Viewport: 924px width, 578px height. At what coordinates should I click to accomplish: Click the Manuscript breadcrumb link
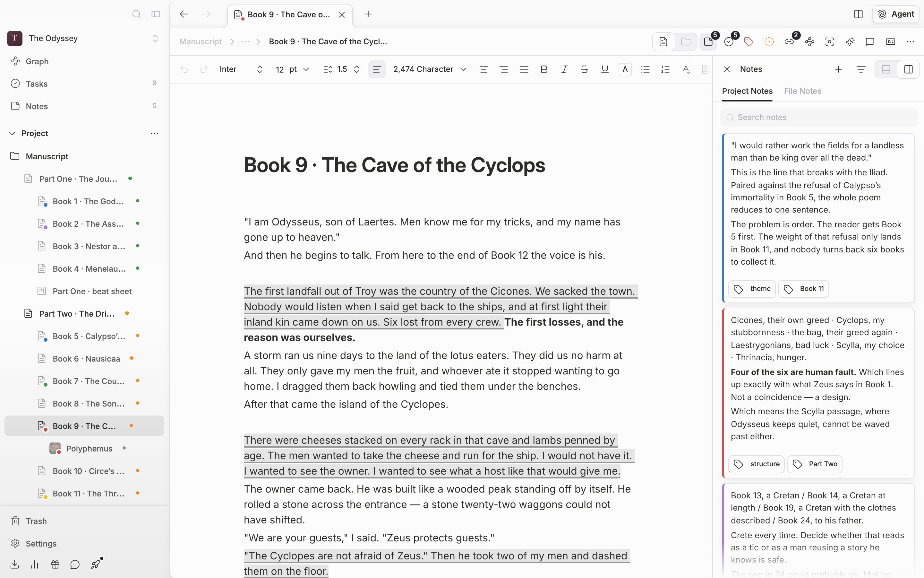(x=201, y=42)
